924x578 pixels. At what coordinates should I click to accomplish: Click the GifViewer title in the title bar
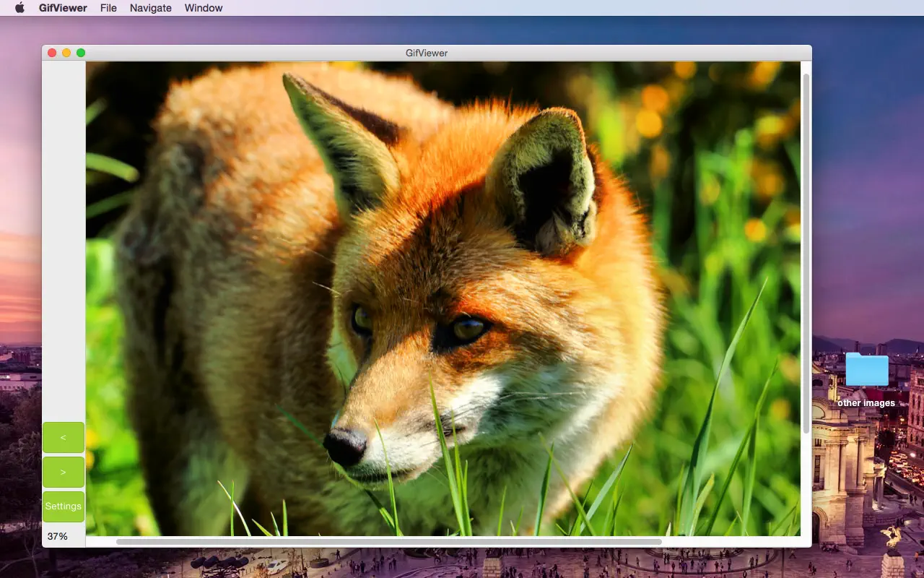pyautogui.click(x=425, y=52)
